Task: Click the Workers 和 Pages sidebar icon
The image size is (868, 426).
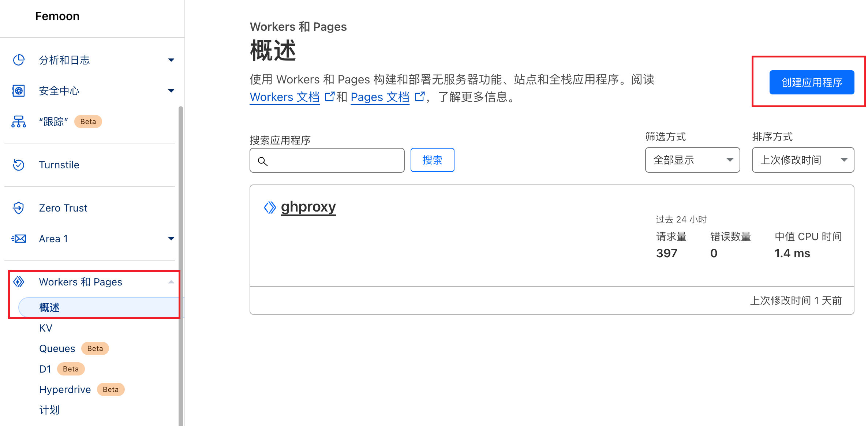Action: [18, 281]
